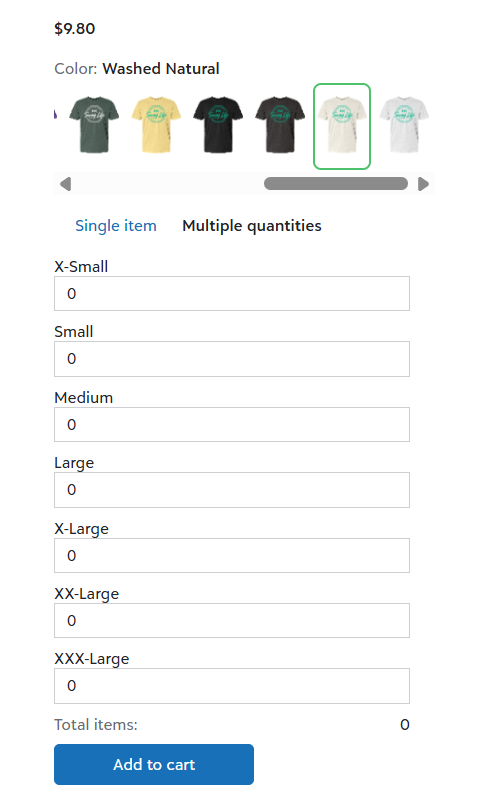The width and height of the screenshot is (499, 803).
Task: Select the Multiple quantities tab
Action: pos(252,226)
